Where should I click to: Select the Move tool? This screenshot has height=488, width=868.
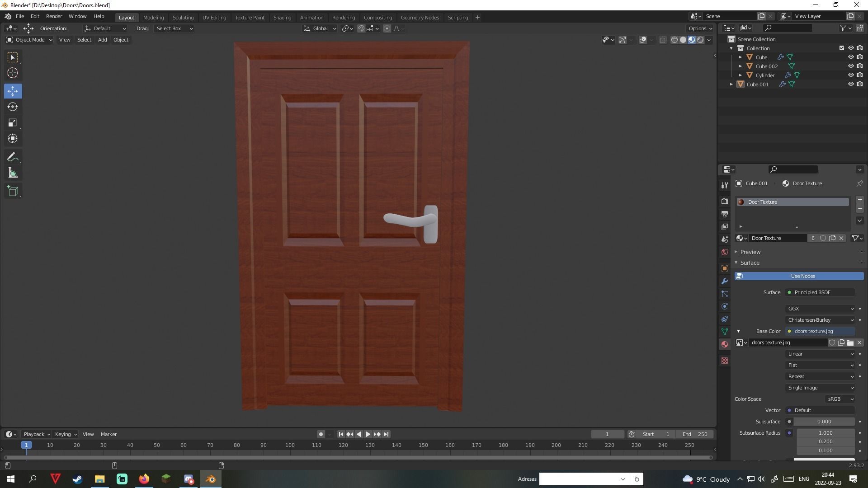click(x=13, y=91)
